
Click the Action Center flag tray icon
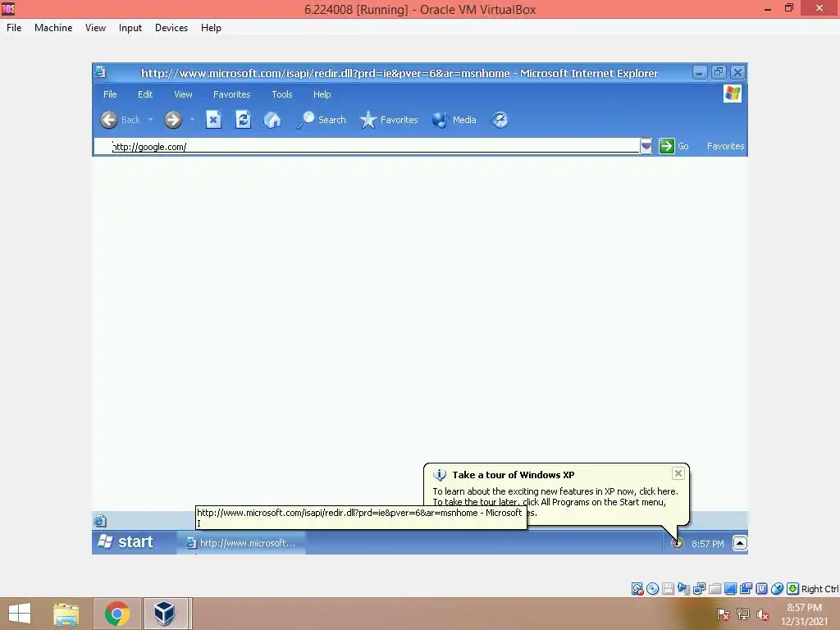(x=724, y=614)
